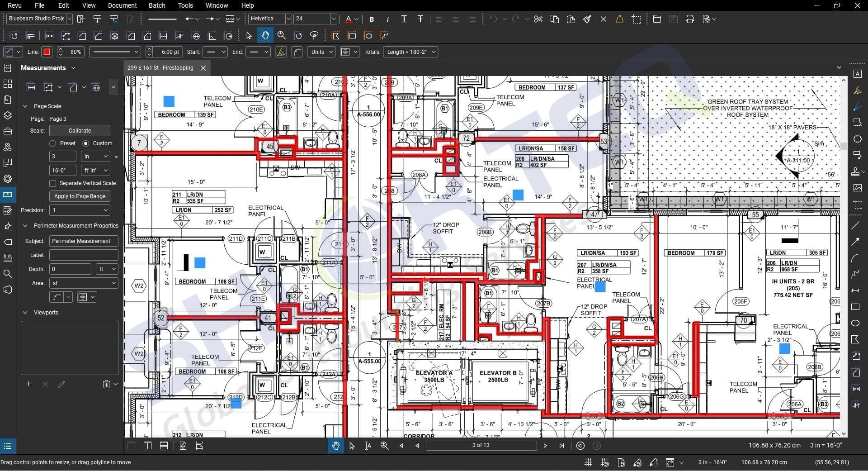Select the Ellipse tool in right toolbar
Image resolution: width=868 pixels, height=471 pixels.
(x=855, y=323)
